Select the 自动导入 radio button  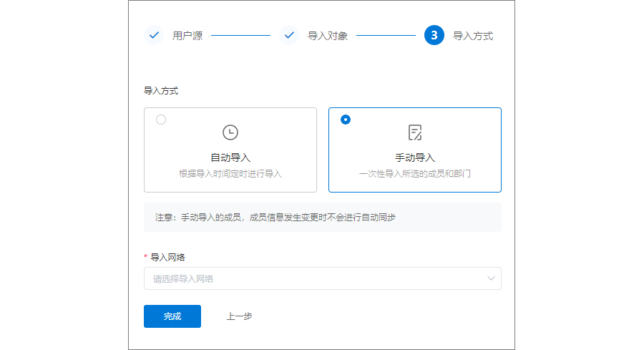coord(161,120)
